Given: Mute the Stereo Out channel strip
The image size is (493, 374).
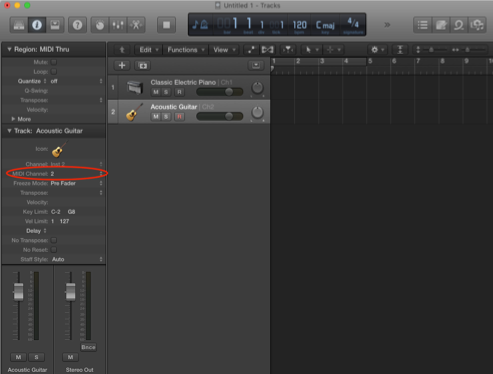Looking at the screenshot, I should (70, 357).
